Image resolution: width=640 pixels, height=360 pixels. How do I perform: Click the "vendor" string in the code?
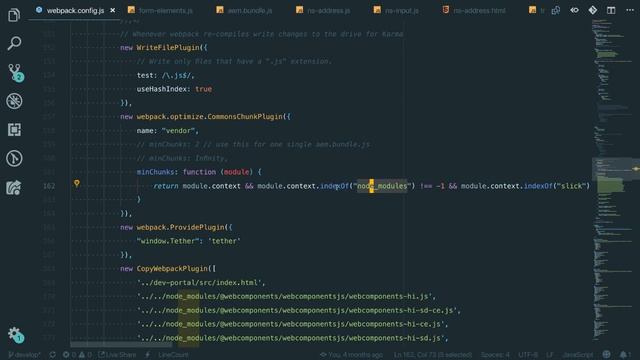tap(178, 131)
